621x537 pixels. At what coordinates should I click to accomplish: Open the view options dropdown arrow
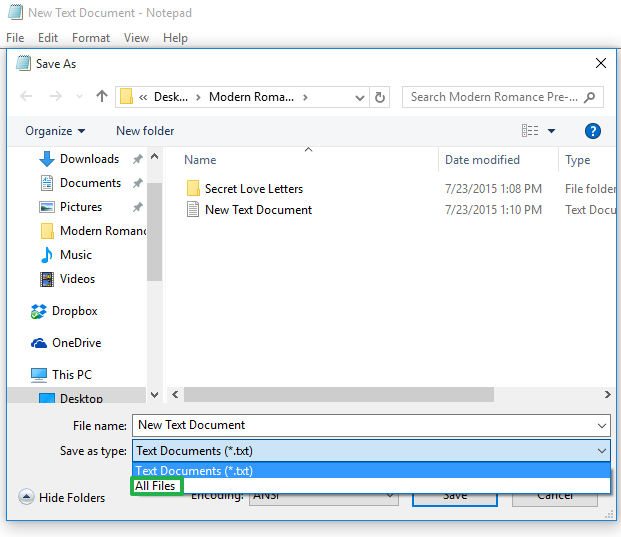tap(553, 131)
